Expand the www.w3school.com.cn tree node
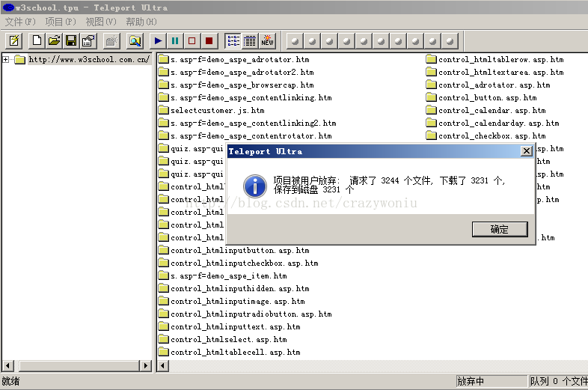 point(6,59)
